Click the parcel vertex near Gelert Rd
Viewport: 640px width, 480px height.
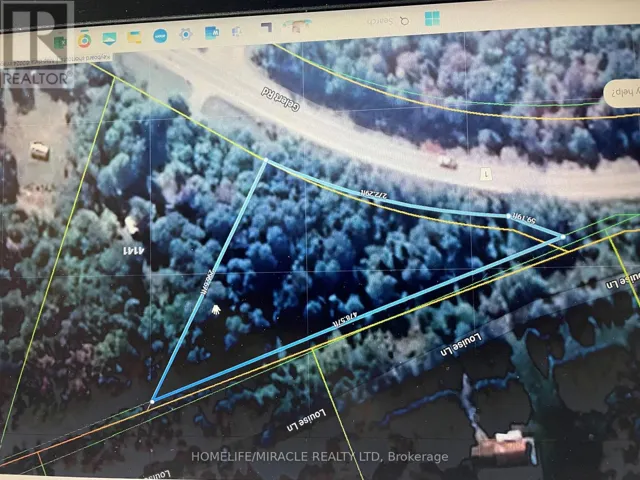[266, 160]
